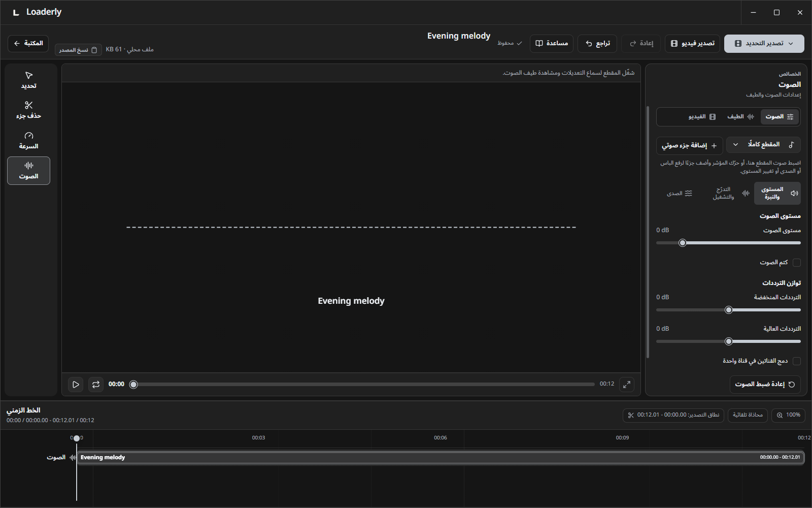Toggle loop playback icon
Image resolution: width=812 pixels, height=508 pixels.
(x=96, y=385)
